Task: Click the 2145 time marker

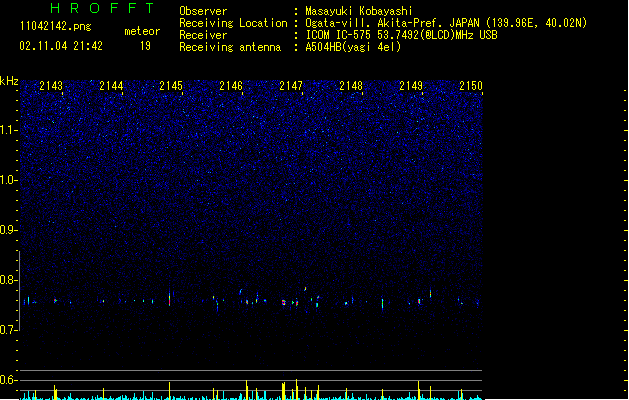Action: pyautogui.click(x=171, y=86)
